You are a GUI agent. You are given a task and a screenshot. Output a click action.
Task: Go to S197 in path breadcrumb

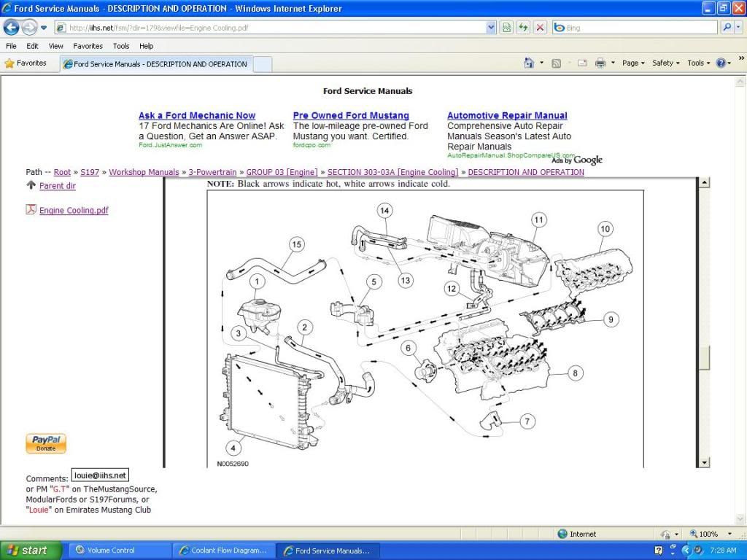[x=90, y=172]
